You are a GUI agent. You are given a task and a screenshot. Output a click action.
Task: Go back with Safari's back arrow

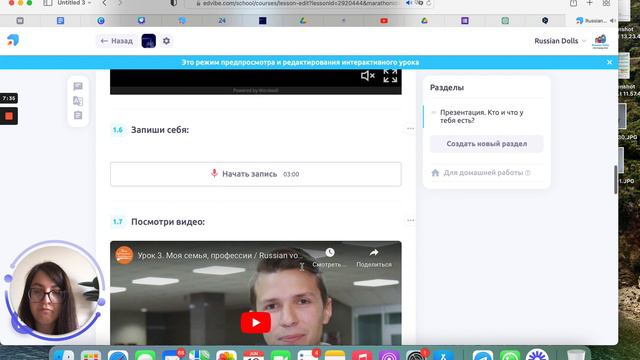(x=104, y=3)
